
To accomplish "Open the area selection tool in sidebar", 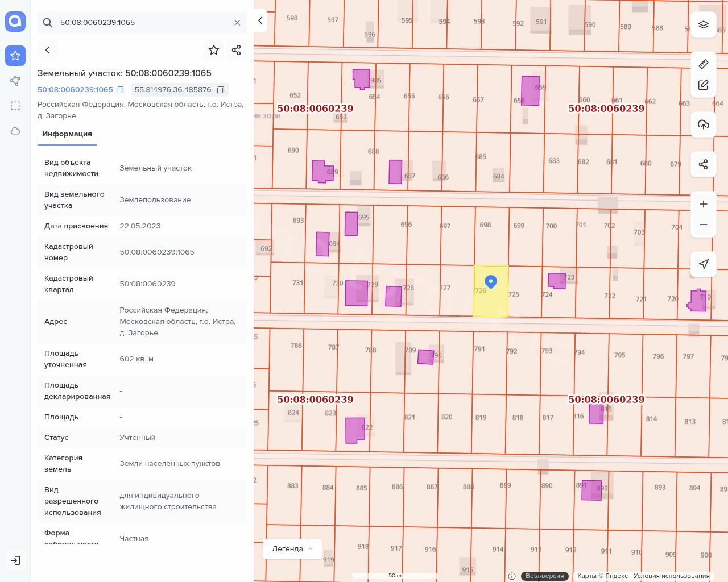I will click(15, 106).
